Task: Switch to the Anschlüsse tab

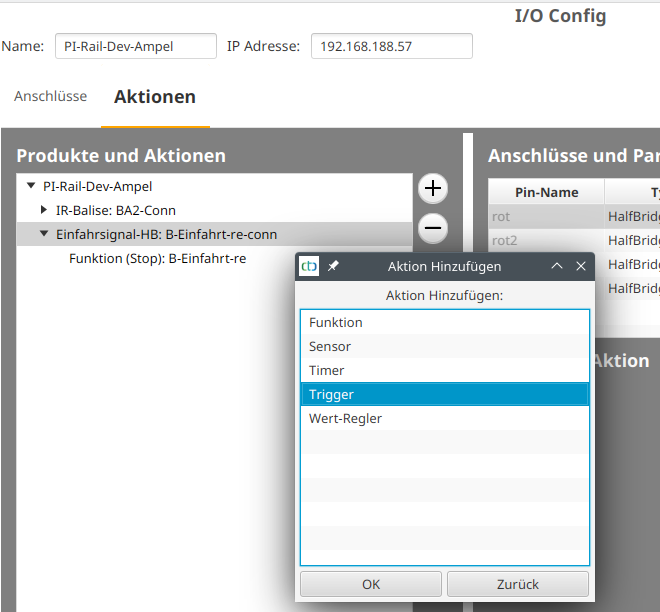Action: [50, 97]
